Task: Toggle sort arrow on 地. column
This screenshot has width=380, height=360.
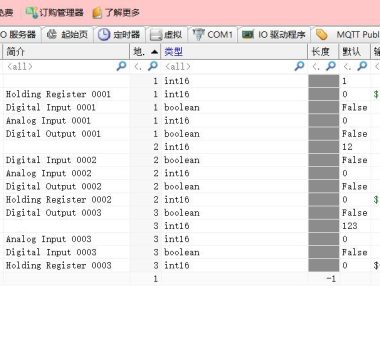Action: tap(154, 52)
